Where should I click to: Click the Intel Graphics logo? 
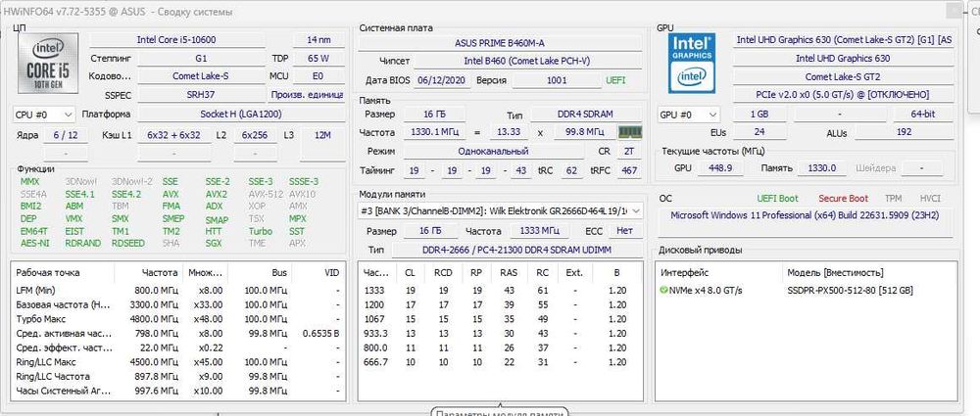[x=692, y=63]
